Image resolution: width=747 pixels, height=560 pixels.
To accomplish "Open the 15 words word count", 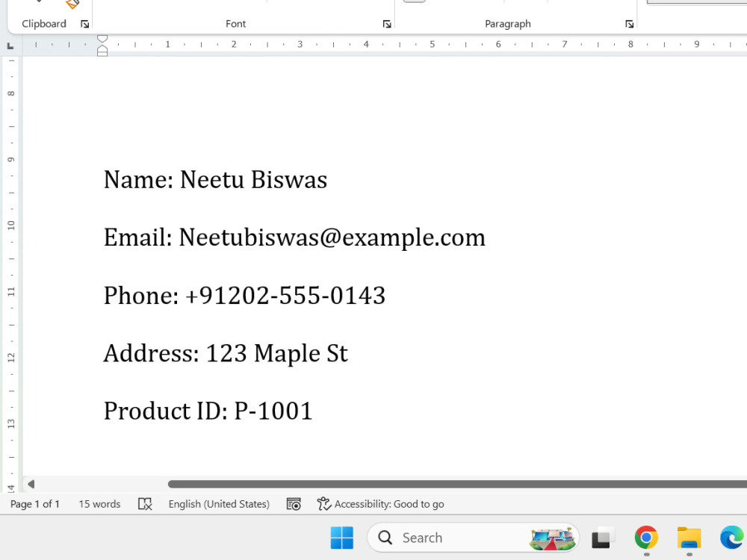I will [x=99, y=504].
